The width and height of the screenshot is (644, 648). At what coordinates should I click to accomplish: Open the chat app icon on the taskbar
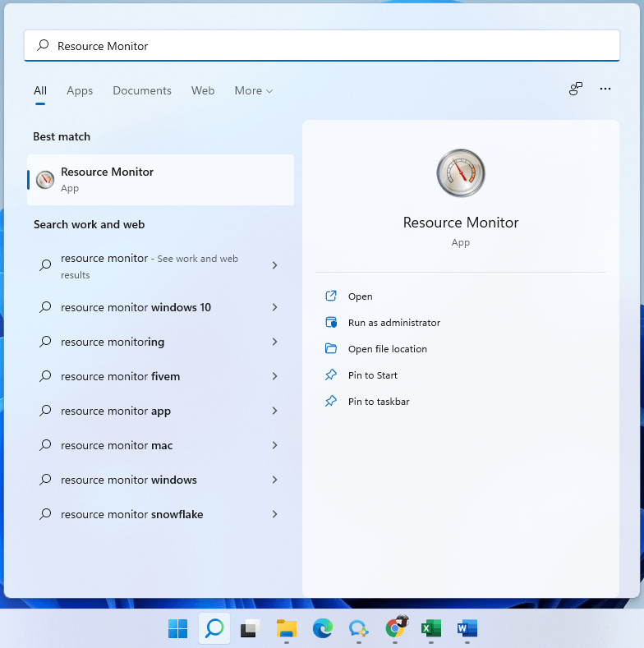point(358,628)
